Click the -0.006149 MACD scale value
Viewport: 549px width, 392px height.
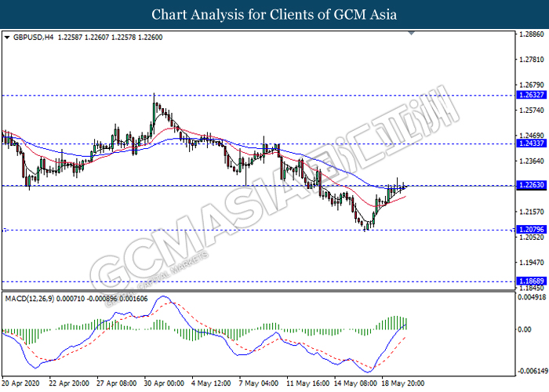point(532,371)
